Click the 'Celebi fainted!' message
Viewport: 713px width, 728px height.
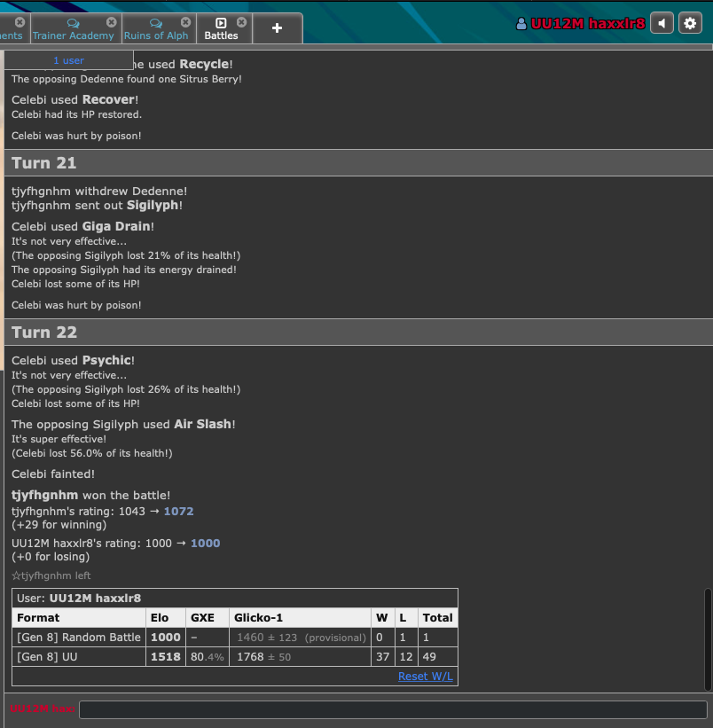pyautogui.click(x=53, y=474)
